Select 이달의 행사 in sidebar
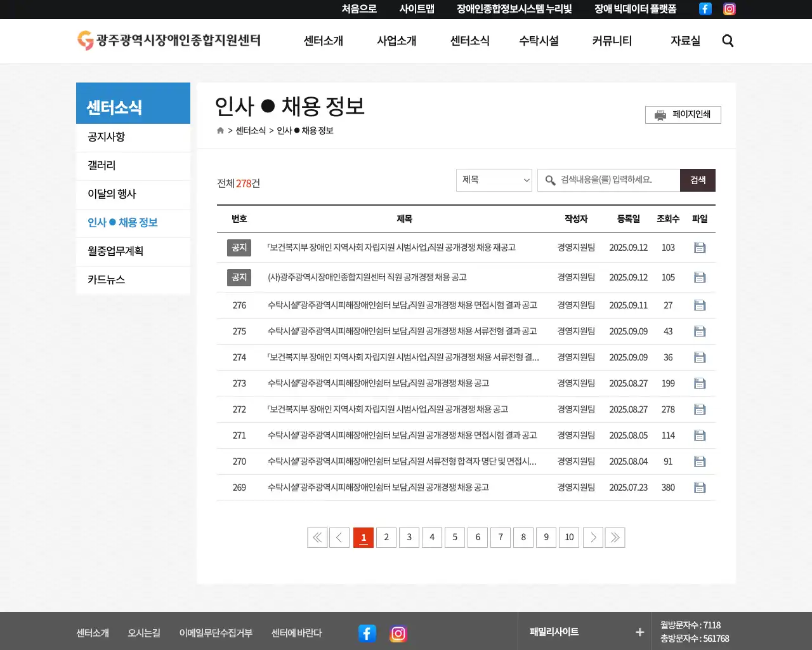This screenshot has width=812, height=650. [133, 194]
